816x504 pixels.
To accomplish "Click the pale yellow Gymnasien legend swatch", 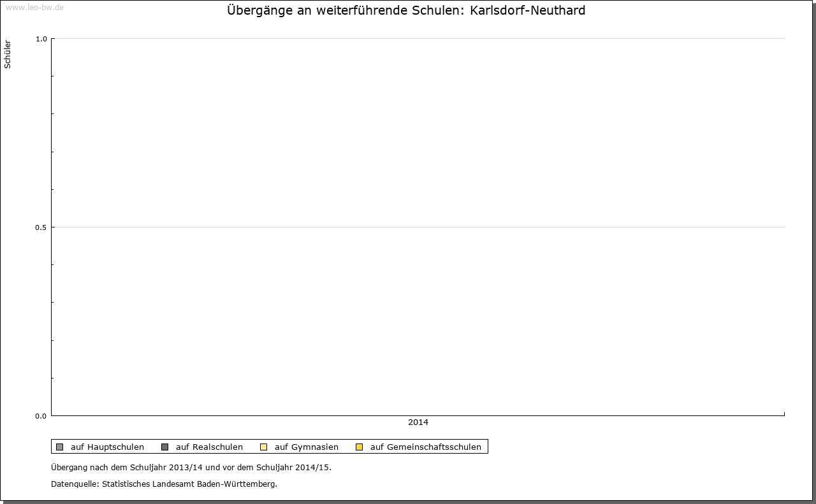I will (x=263, y=447).
